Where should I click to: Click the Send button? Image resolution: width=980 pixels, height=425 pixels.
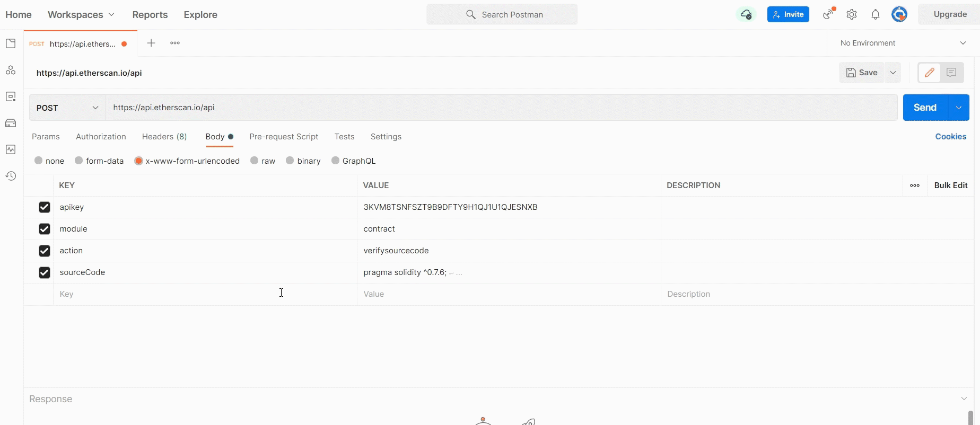[x=925, y=108]
